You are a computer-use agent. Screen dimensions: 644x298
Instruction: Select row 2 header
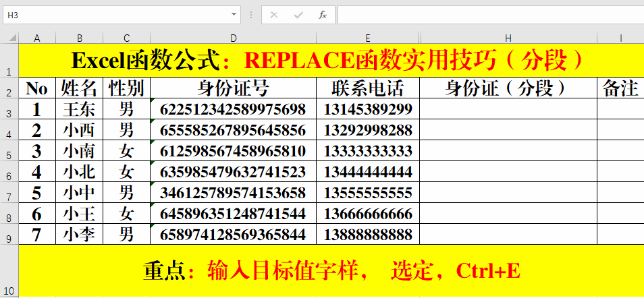pyautogui.click(x=9, y=88)
